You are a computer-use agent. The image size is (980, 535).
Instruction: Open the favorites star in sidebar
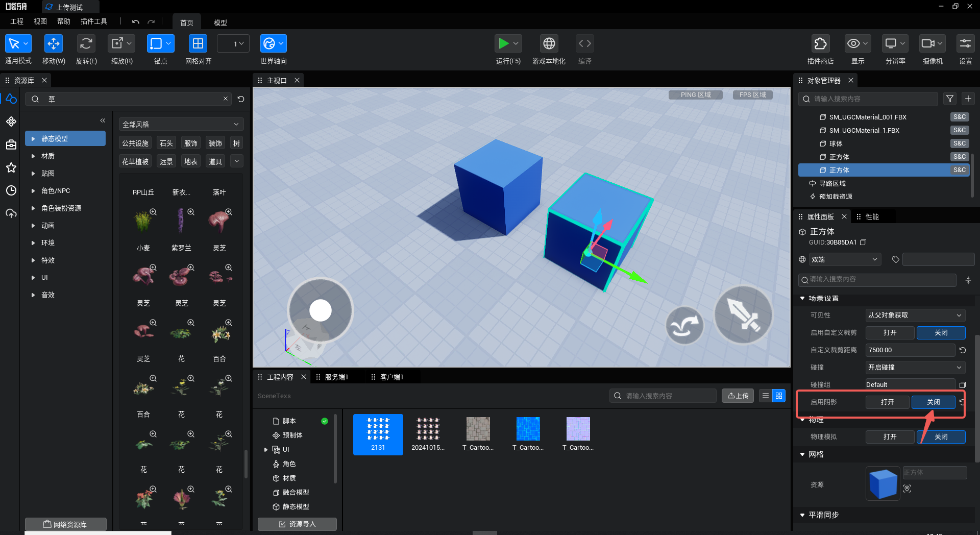click(11, 167)
